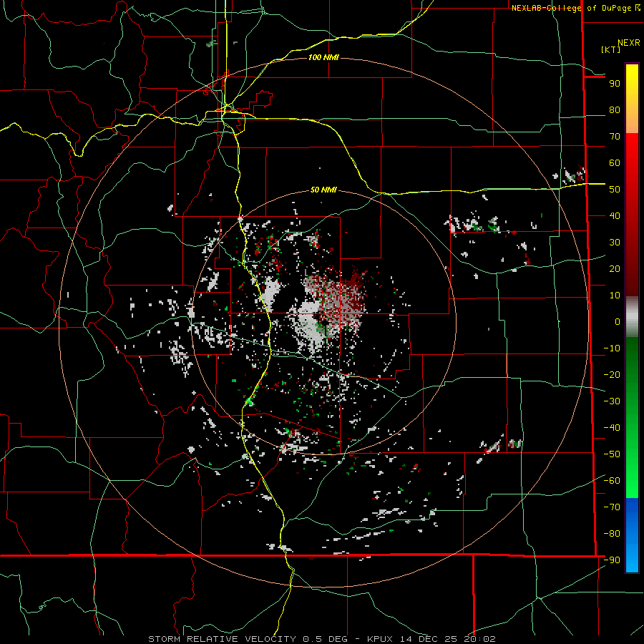
Task: Click the 90 value on velocity scale
Action: [615, 84]
